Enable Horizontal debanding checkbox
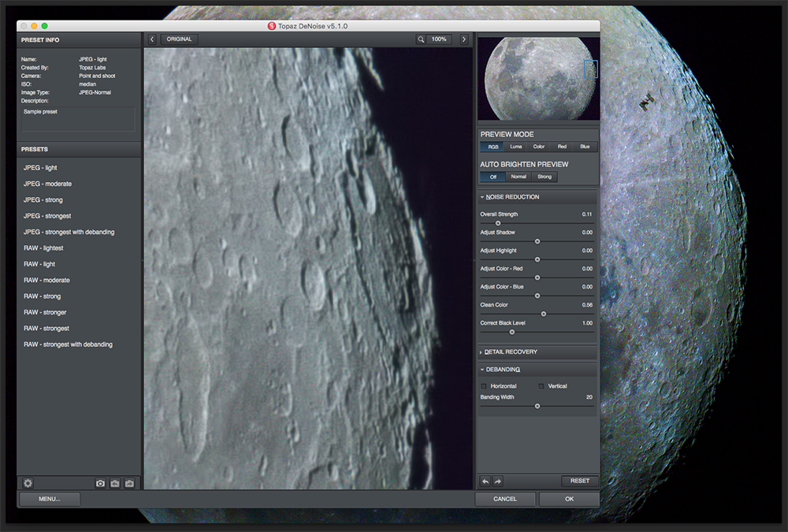Screen dimensions: 788x532 pyautogui.click(x=484, y=386)
